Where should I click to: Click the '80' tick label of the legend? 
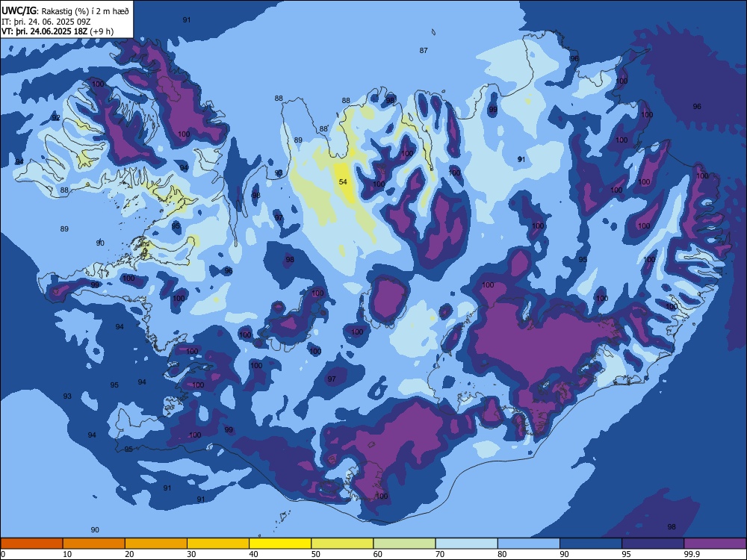pyautogui.click(x=503, y=554)
